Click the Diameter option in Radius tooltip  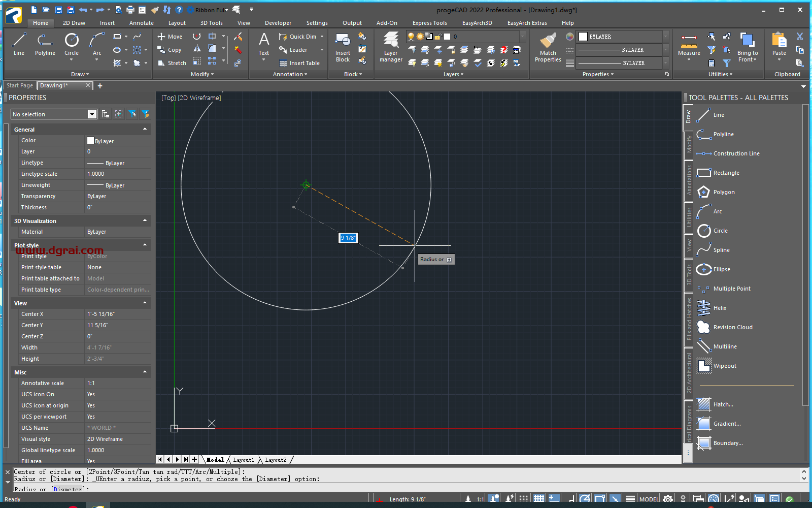pos(449,260)
